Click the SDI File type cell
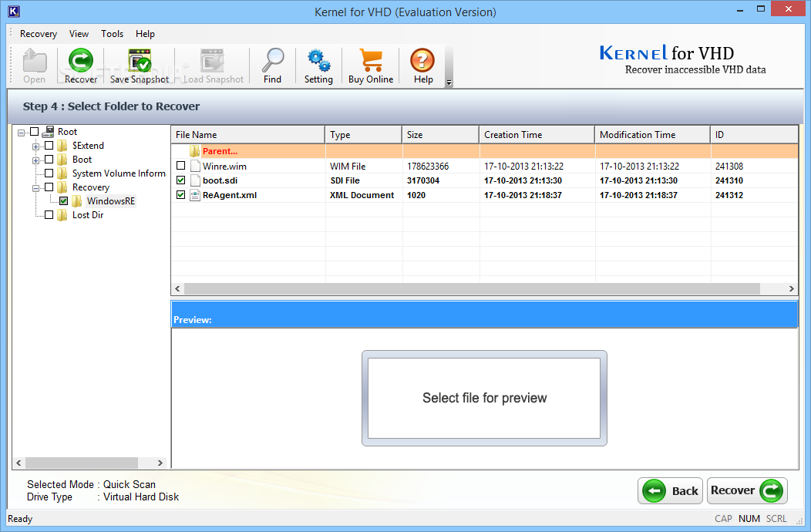This screenshot has height=532, width=811. click(x=345, y=180)
